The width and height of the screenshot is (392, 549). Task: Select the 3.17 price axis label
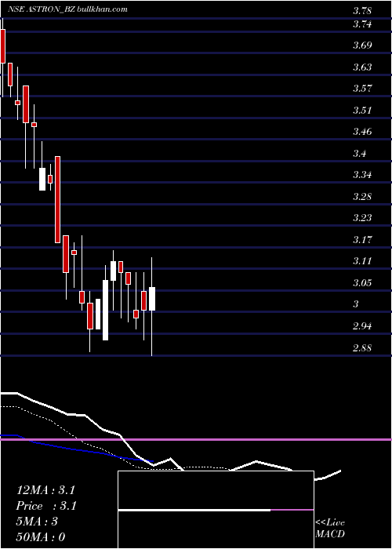pos(362,240)
